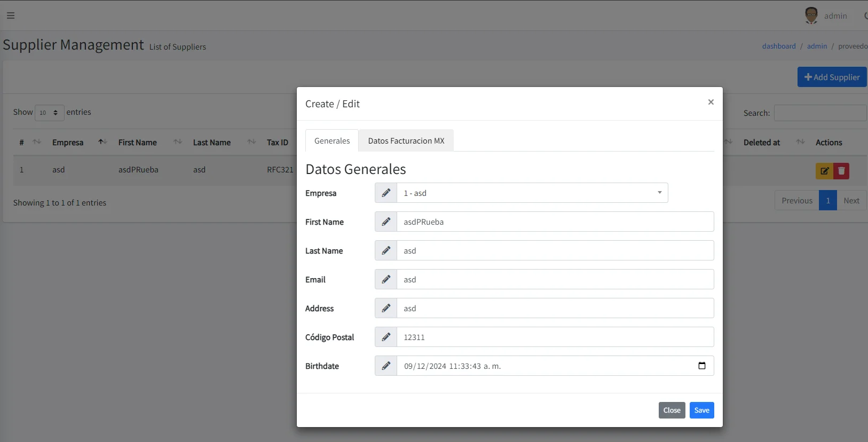Click the yellow edit supplier icon
The width and height of the screenshot is (868, 442).
(x=824, y=171)
